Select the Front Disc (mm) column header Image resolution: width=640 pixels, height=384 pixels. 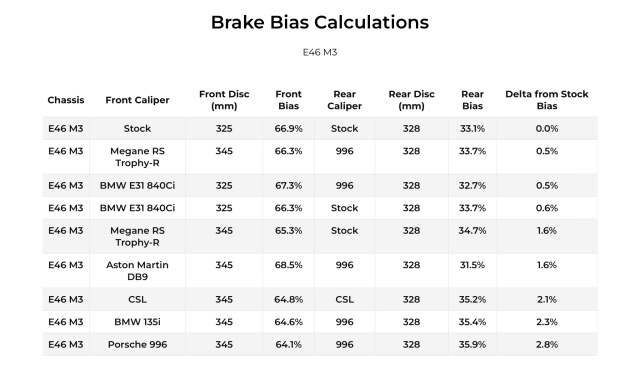pyautogui.click(x=224, y=100)
